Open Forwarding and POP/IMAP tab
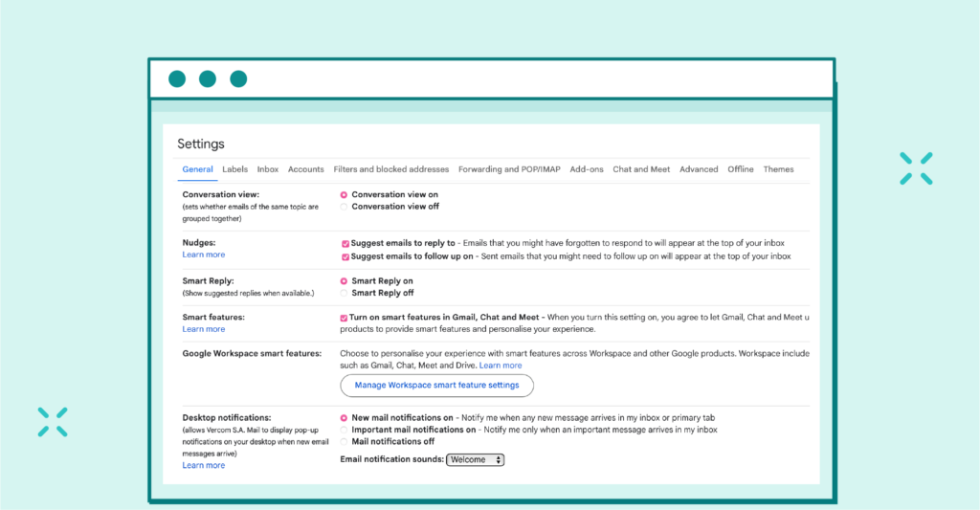Viewport: 980px width, 510px height. click(x=509, y=169)
